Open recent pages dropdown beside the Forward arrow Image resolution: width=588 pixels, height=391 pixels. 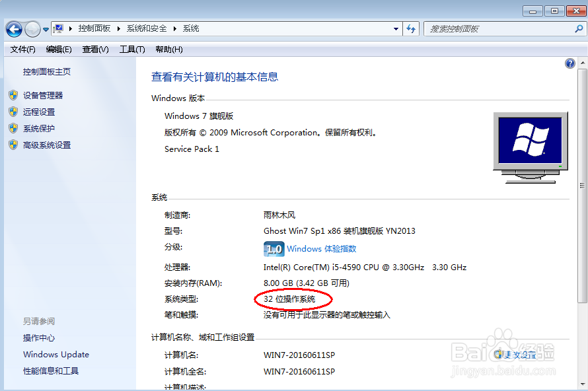46,29
